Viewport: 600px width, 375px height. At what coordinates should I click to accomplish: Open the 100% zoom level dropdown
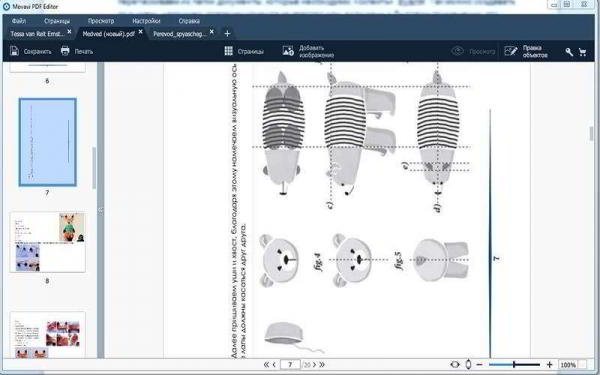coord(572,365)
